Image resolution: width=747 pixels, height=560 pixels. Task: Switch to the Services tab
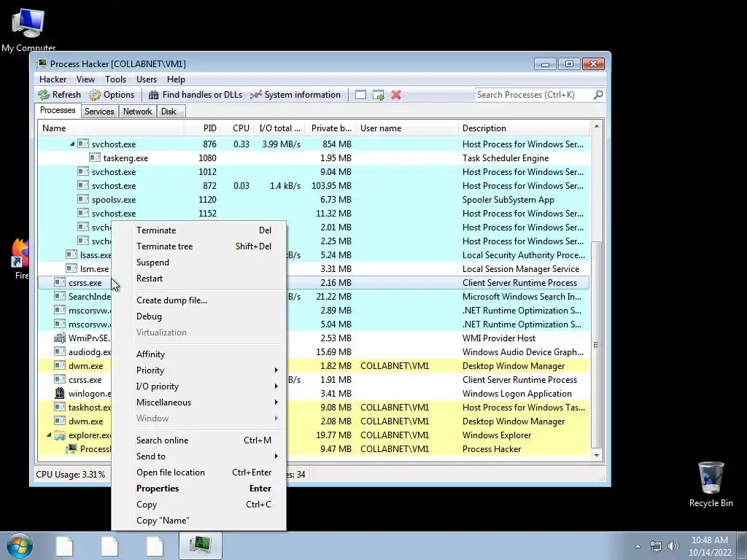99,112
